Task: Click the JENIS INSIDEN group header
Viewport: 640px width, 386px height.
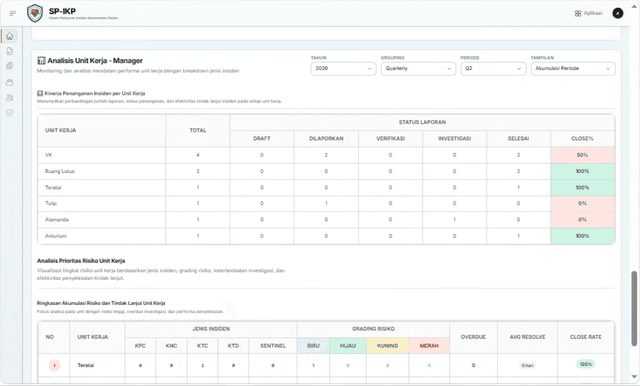Action: click(x=211, y=329)
